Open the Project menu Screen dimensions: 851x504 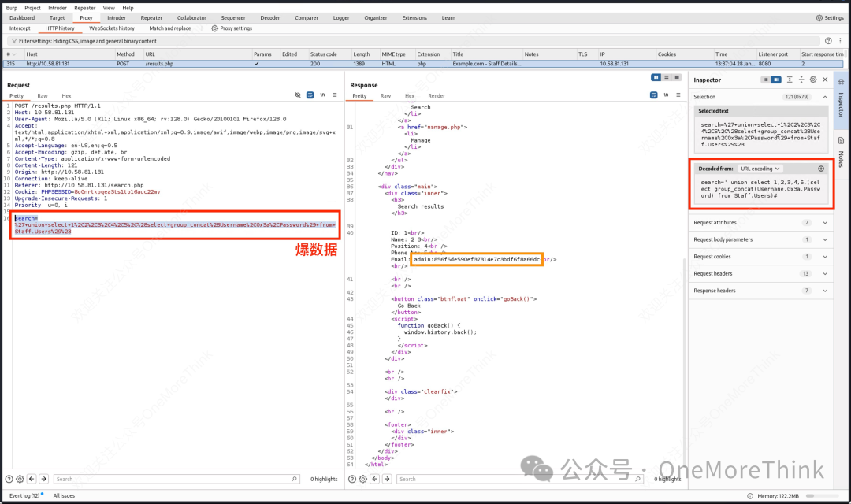pyautogui.click(x=32, y=8)
